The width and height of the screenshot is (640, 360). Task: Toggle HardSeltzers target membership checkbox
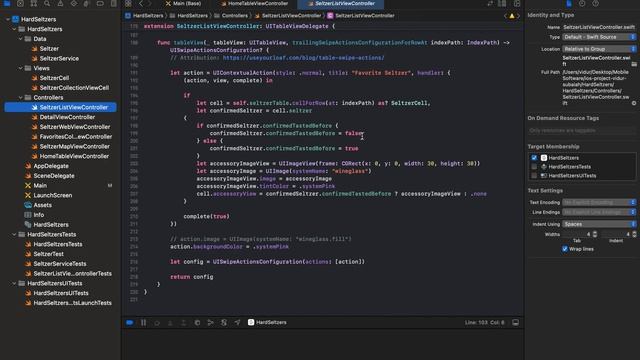tap(534, 158)
